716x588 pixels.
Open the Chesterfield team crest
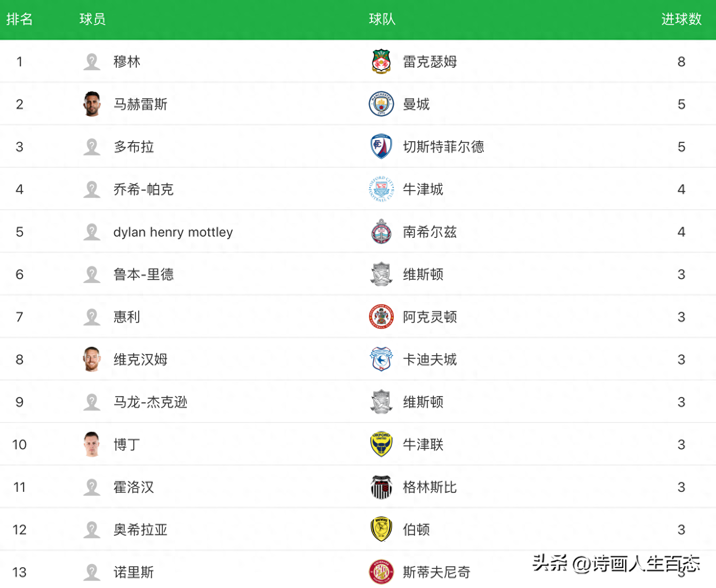tap(381, 146)
